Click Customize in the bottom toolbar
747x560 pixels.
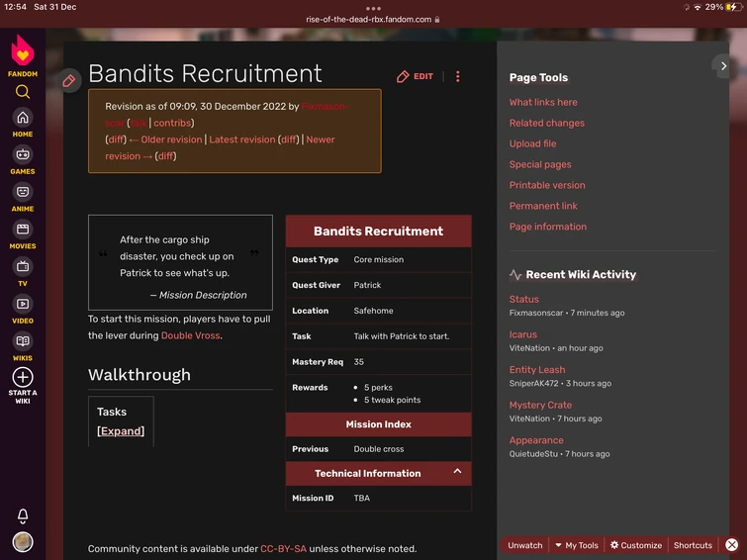click(636, 545)
